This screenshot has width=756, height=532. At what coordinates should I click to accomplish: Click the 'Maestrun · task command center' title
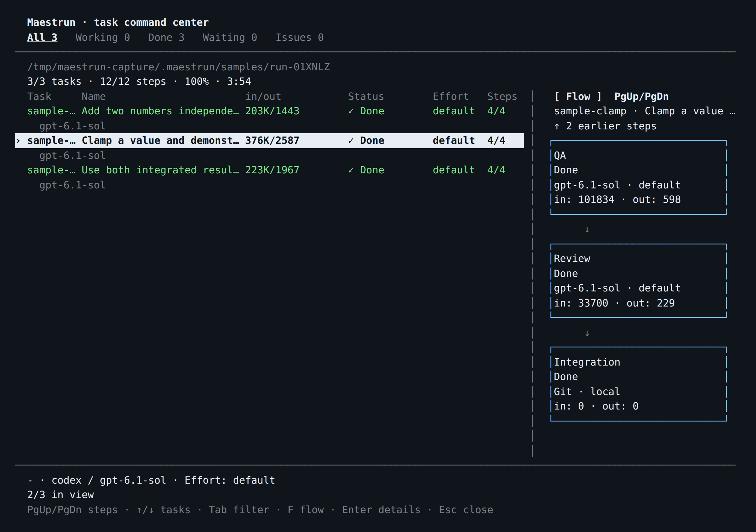118,22
